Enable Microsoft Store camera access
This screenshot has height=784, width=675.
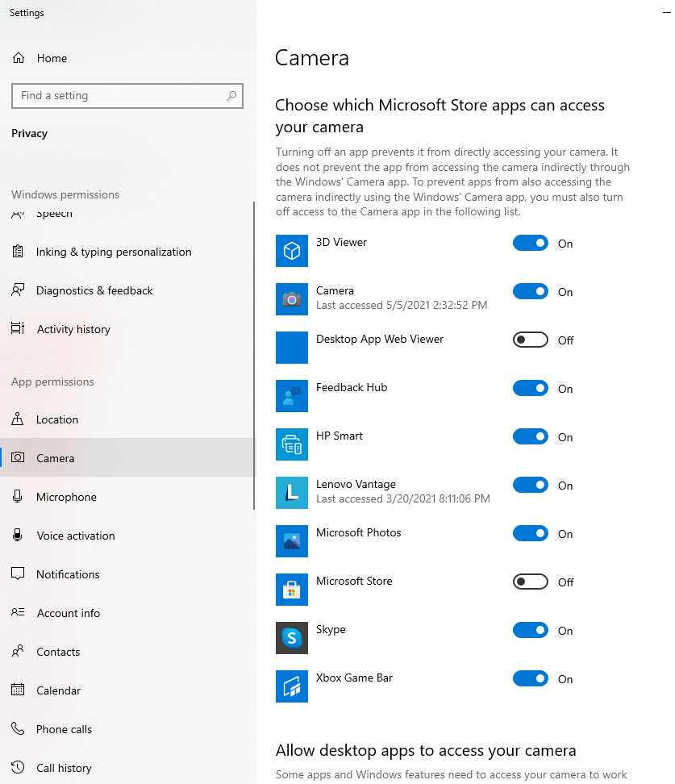pyautogui.click(x=531, y=582)
